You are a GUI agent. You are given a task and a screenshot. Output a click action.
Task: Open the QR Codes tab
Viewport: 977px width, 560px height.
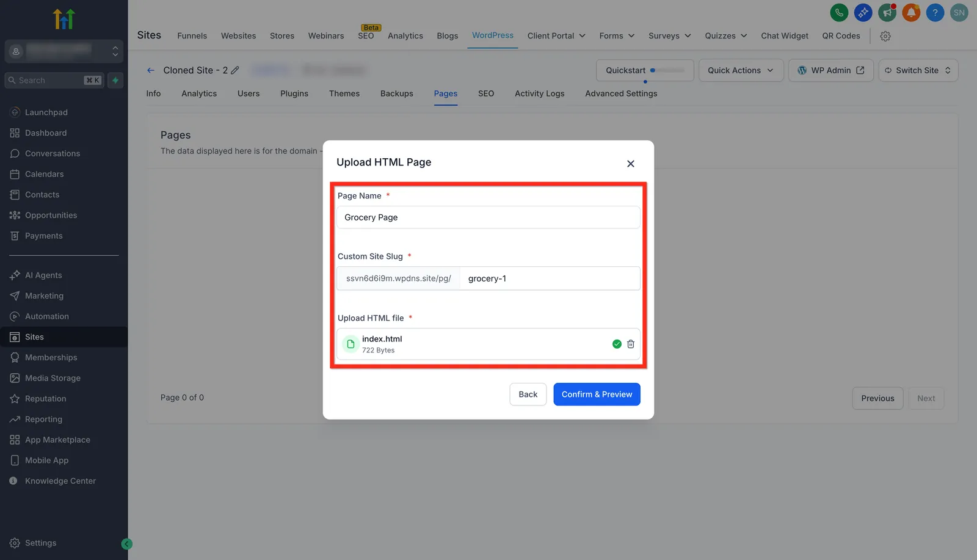841,36
